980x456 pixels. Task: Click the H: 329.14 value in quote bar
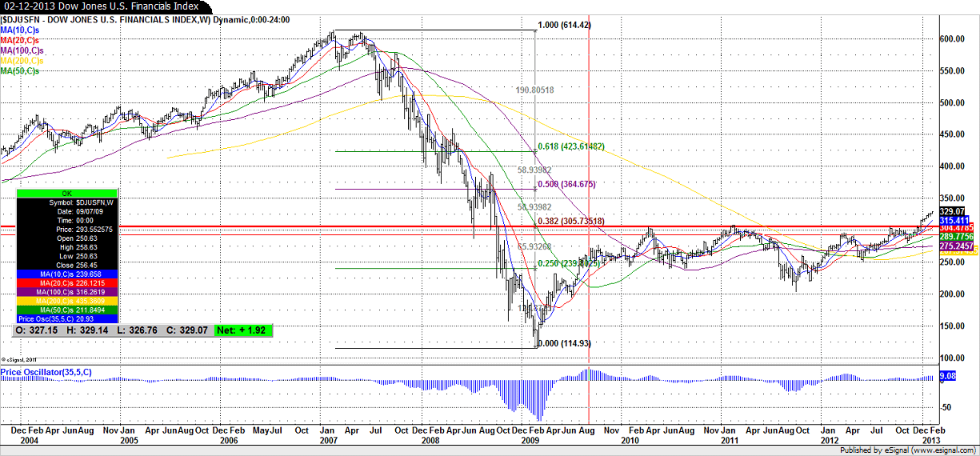point(87,330)
